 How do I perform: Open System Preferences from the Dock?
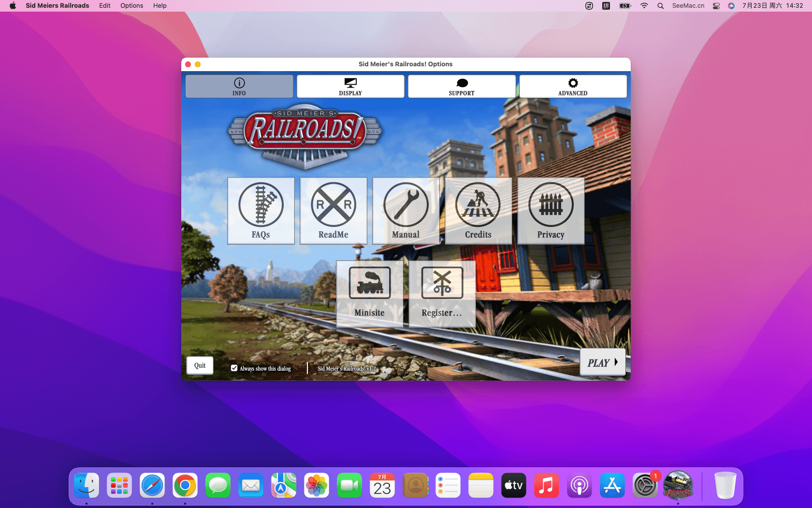coord(645,485)
